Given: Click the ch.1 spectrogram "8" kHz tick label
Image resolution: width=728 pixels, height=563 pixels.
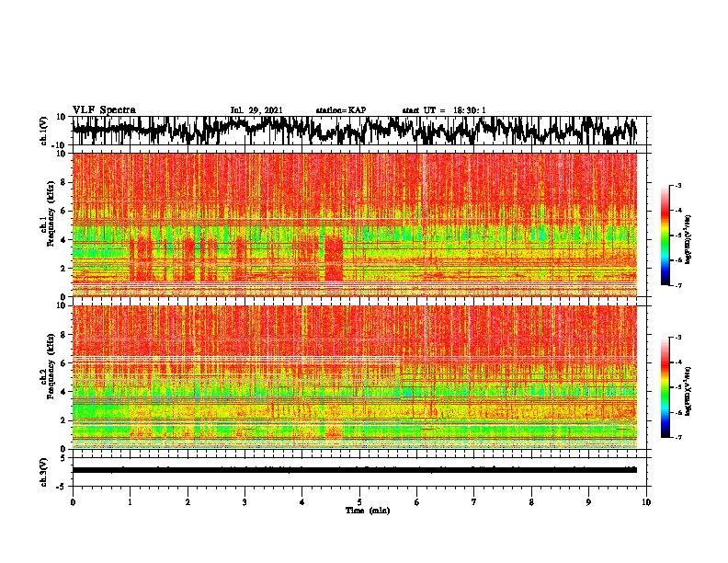Looking at the screenshot, I should pyautogui.click(x=63, y=182).
